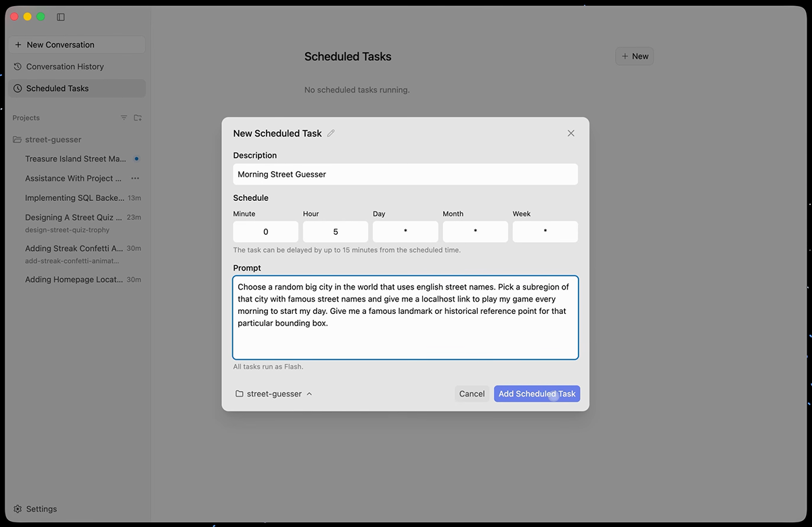Click the Settings gear icon

coord(18,509)
